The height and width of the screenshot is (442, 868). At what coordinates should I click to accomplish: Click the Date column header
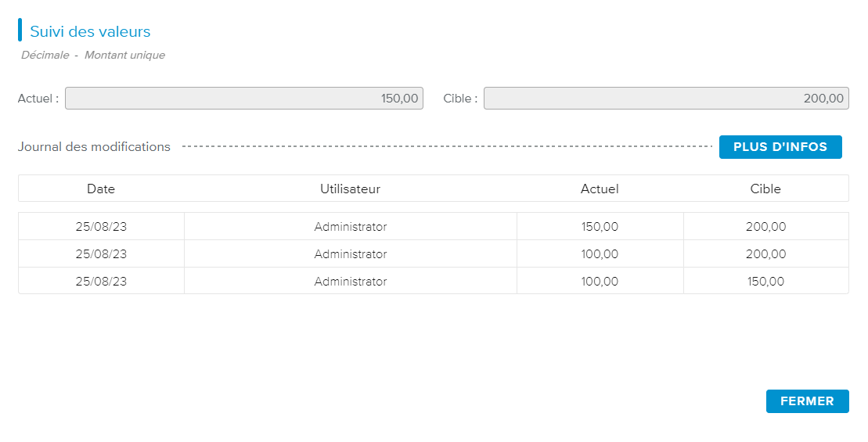101,189
